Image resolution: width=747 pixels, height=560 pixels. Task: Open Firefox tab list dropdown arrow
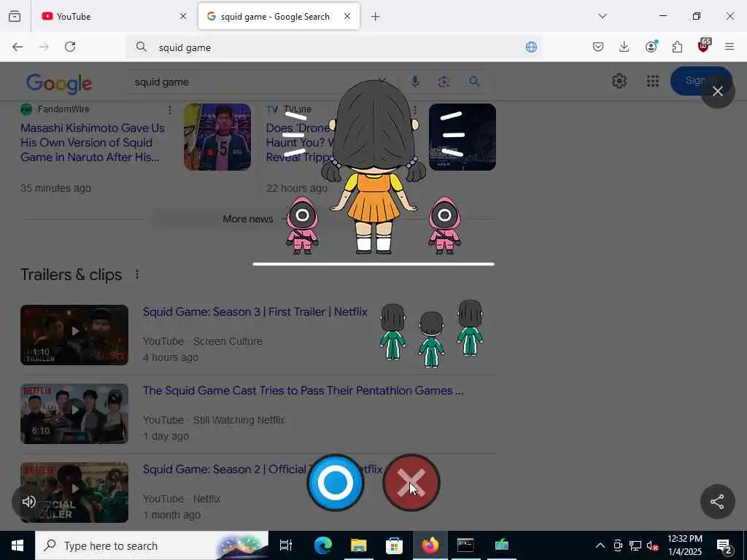click(x=603, y=16)
